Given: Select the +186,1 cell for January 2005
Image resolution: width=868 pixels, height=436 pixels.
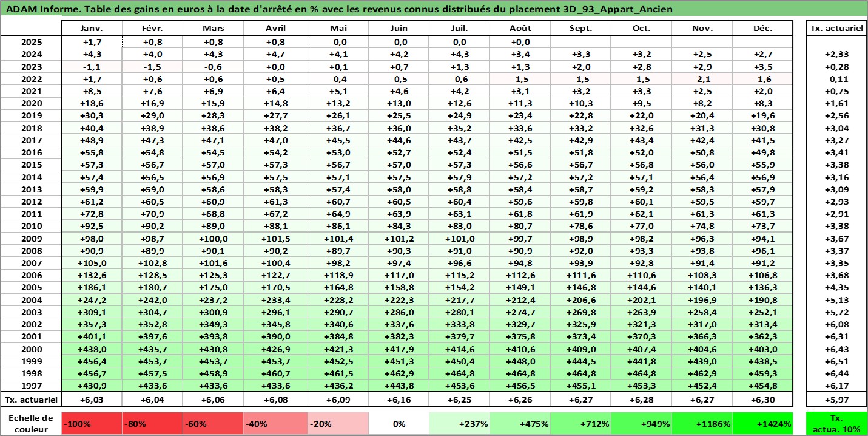Looking at the screenshot, I should pos(92,288).
